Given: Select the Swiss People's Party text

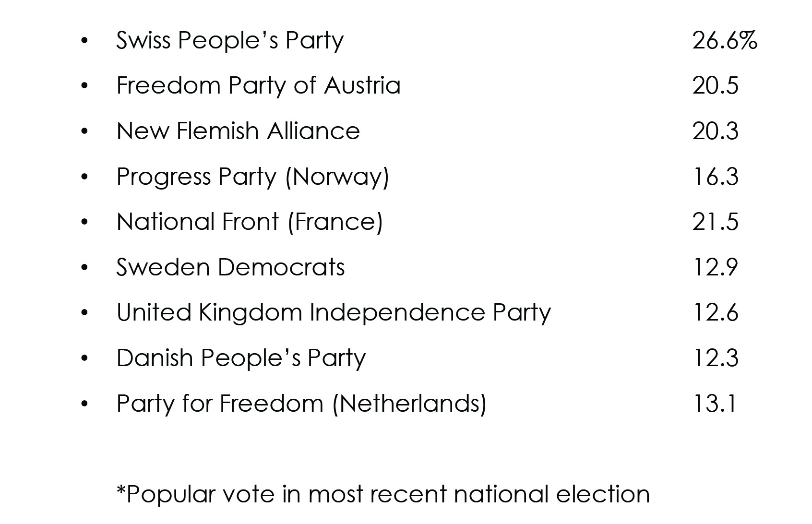Looking at the screenshot, I should click(230, 41).
